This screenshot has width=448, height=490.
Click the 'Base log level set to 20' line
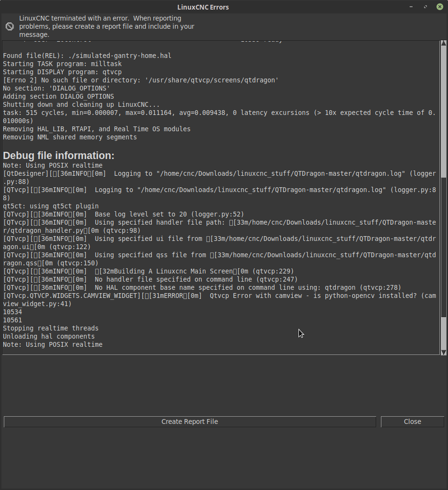(x=124, y=214)
